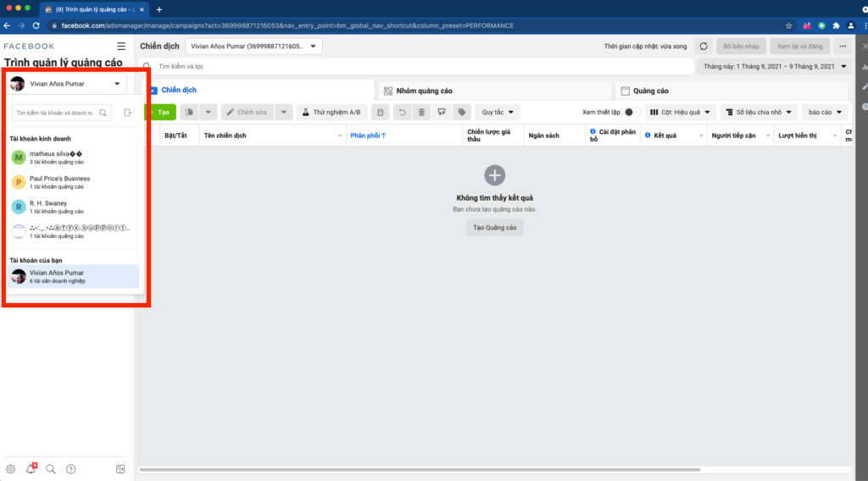
Task: Click Ngân sách column header
Action: 554,135
